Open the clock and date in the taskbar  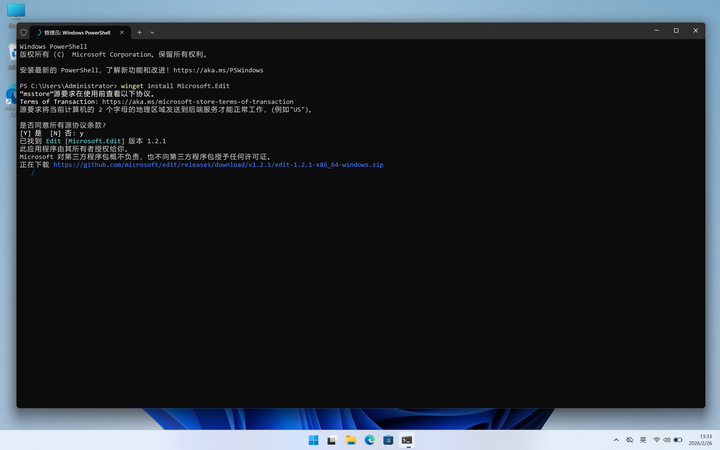(700, 440)
